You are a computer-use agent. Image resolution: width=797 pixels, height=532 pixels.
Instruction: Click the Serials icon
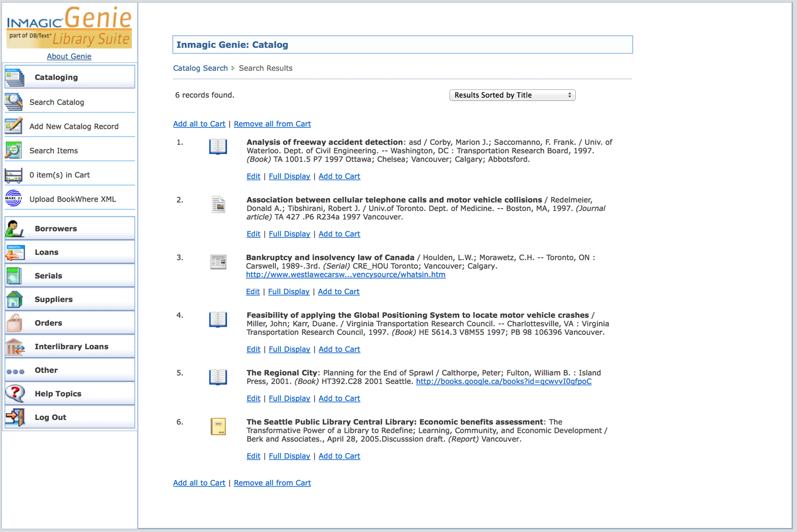tap(14, 276)
